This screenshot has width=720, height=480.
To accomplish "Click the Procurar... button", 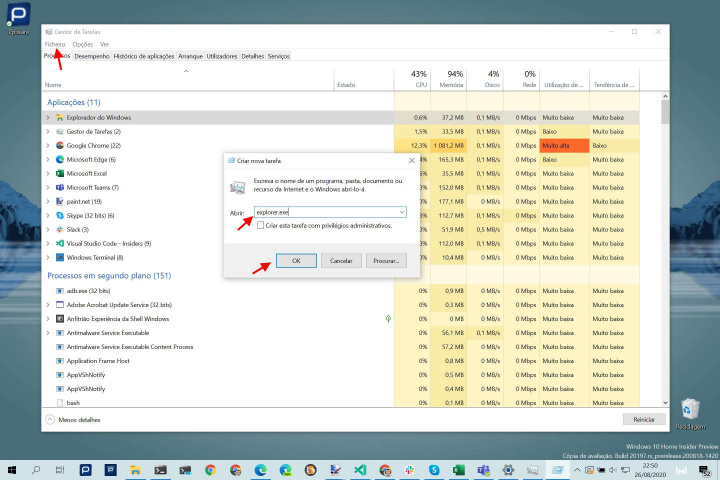I will click(385, 260).
